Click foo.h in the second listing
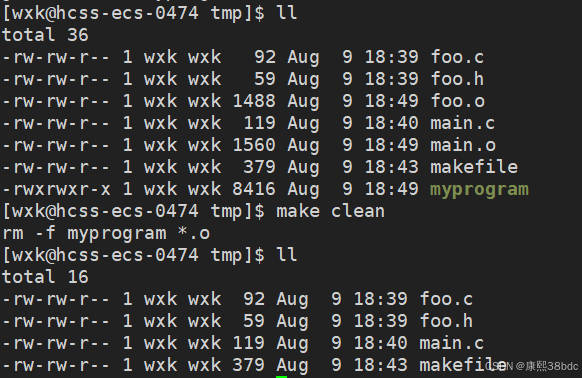582x378 pixels. tap(447, 321)
